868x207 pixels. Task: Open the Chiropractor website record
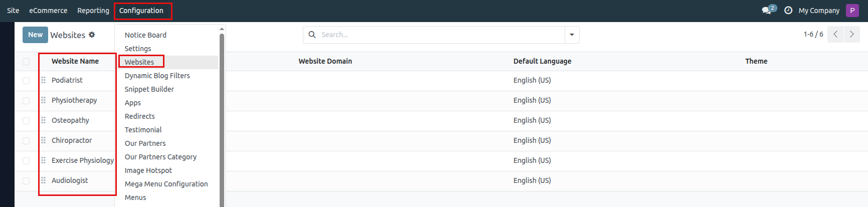72,140
